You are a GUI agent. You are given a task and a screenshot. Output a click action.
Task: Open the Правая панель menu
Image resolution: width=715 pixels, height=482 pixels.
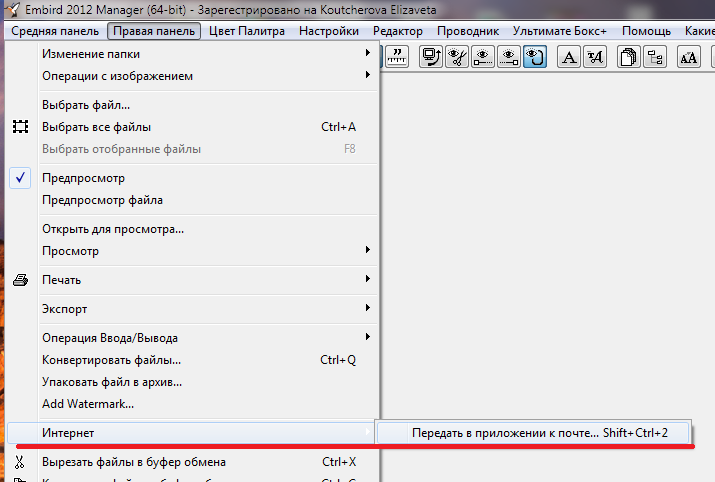[x=154, y=31]
